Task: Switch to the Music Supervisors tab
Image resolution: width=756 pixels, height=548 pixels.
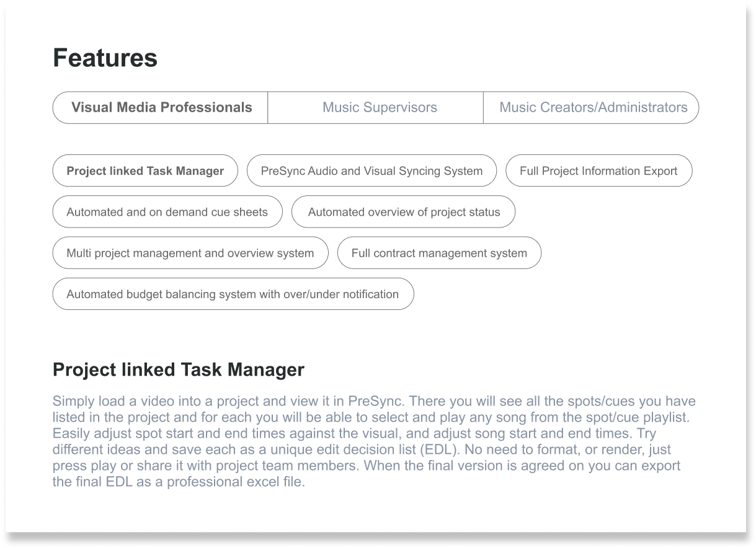Action: (x=379, y=107)
